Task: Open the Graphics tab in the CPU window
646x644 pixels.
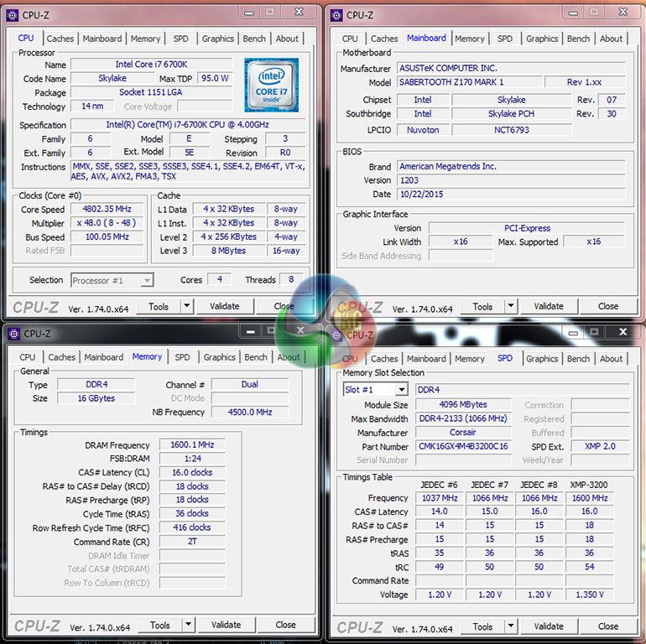Action: (218, 39)
